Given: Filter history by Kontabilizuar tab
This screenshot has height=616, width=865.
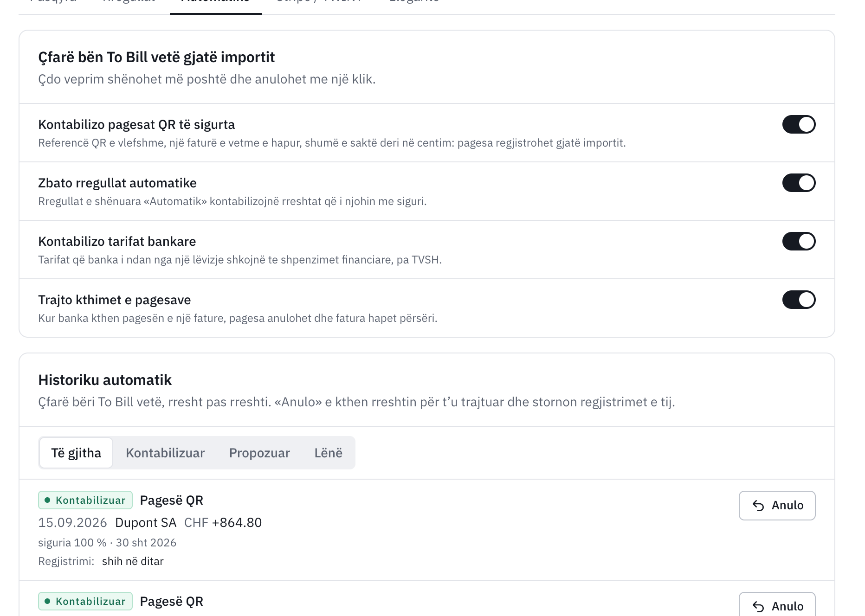Looking at the screenshot, I should 165,453.
